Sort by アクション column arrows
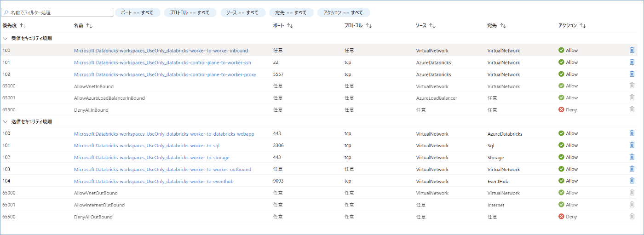644x235 pixels. (x=582, y=26)
